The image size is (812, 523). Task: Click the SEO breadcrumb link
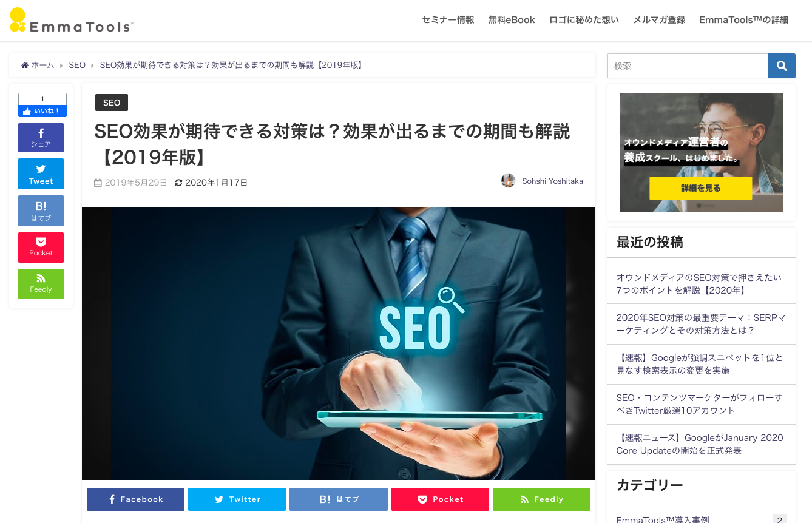(77, 65)
